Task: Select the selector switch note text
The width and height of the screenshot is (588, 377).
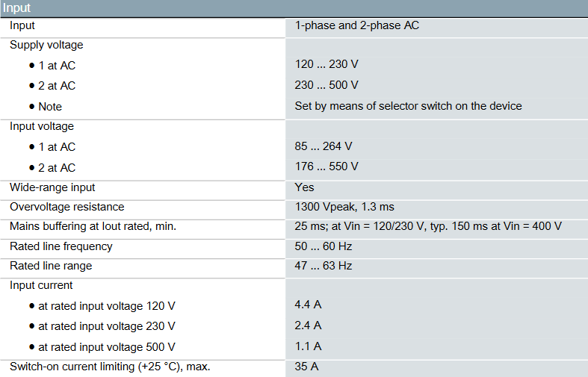Action: pos(408,106)
